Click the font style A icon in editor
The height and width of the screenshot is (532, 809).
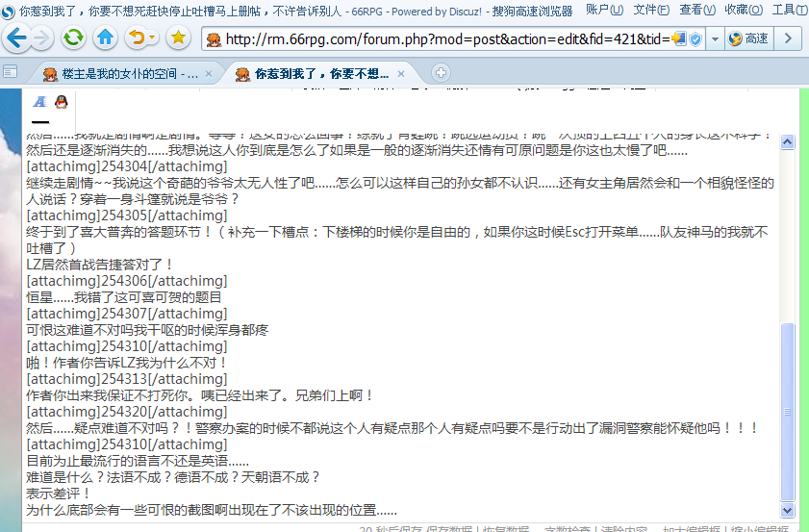(40, 102)
